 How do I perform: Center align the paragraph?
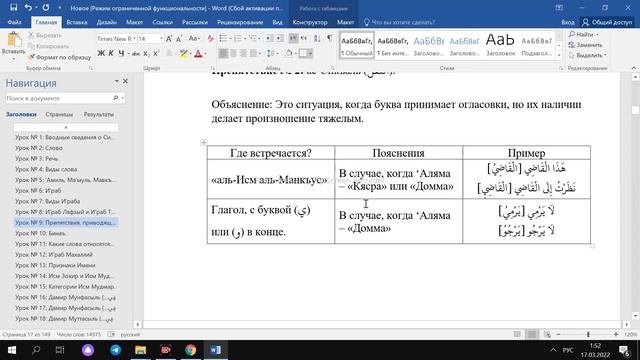tap(233, 53)
